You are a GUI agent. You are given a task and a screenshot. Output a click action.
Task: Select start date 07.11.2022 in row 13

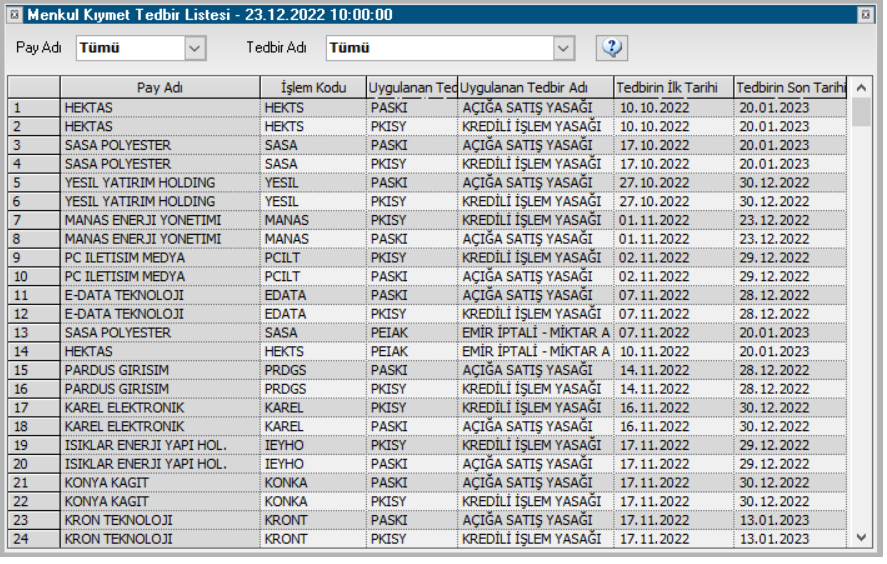tap(655, 332)
